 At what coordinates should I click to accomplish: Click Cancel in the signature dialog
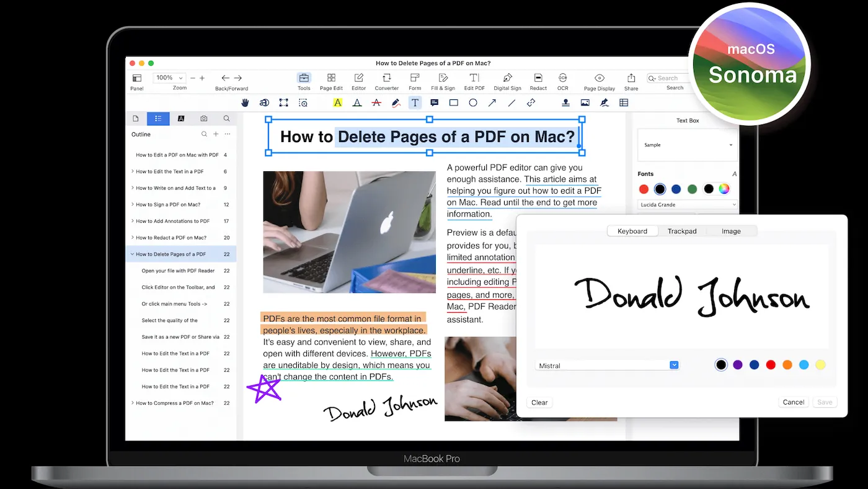(794, 402)
